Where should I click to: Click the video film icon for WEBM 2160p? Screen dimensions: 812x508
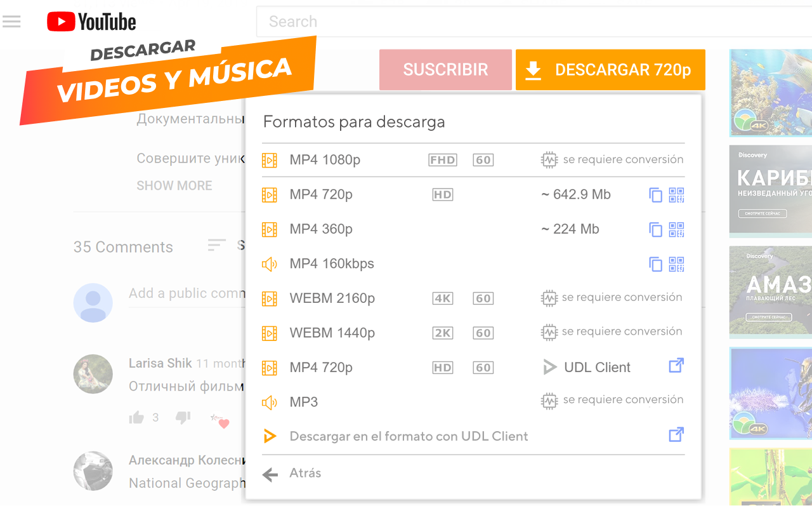click(x=270, y=298)
